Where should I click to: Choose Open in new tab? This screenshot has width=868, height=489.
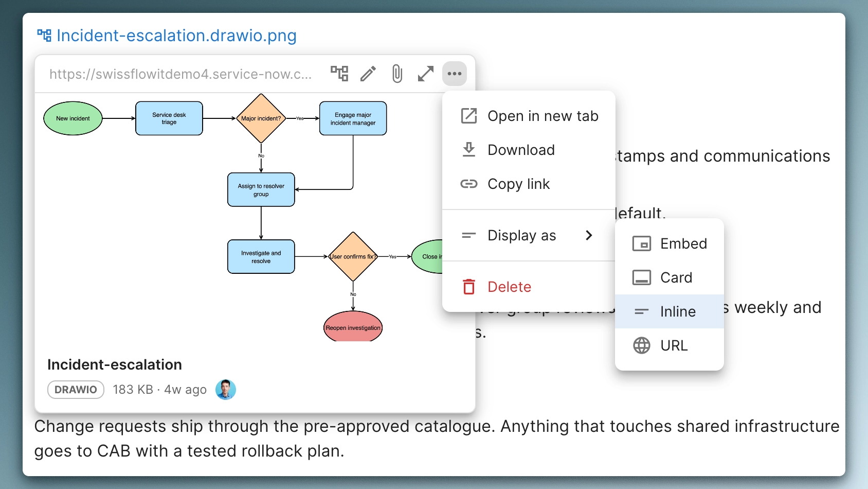(529, 116)
